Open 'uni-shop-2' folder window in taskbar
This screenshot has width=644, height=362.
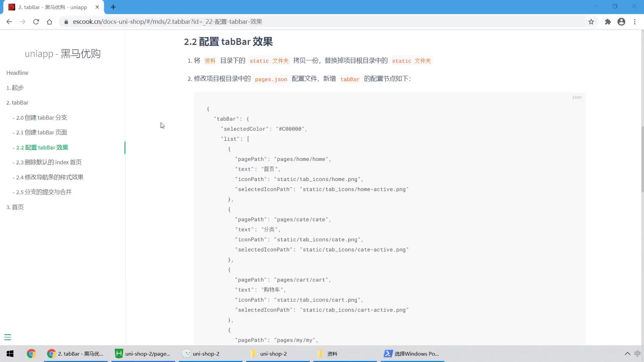point(278,354)
